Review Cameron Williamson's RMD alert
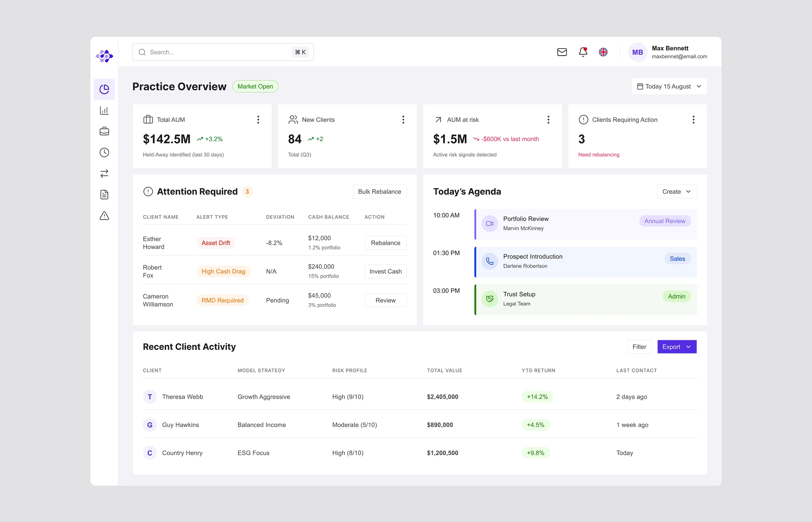 [385, 300]
